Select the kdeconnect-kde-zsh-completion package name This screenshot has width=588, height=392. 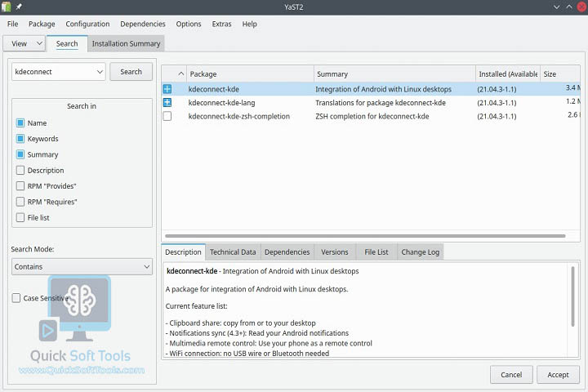coord(238,116)
